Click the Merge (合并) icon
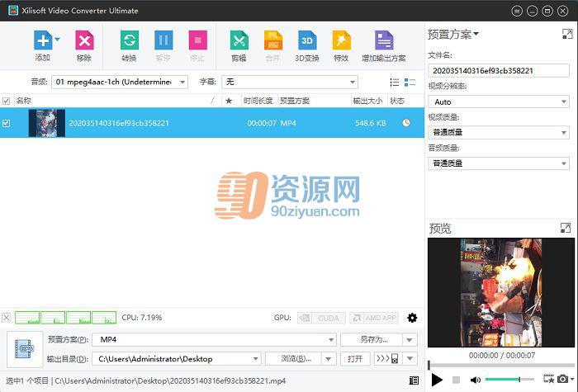Image resolution: width=578 pixels, height=392 pixels. click(x=273, y=40)
